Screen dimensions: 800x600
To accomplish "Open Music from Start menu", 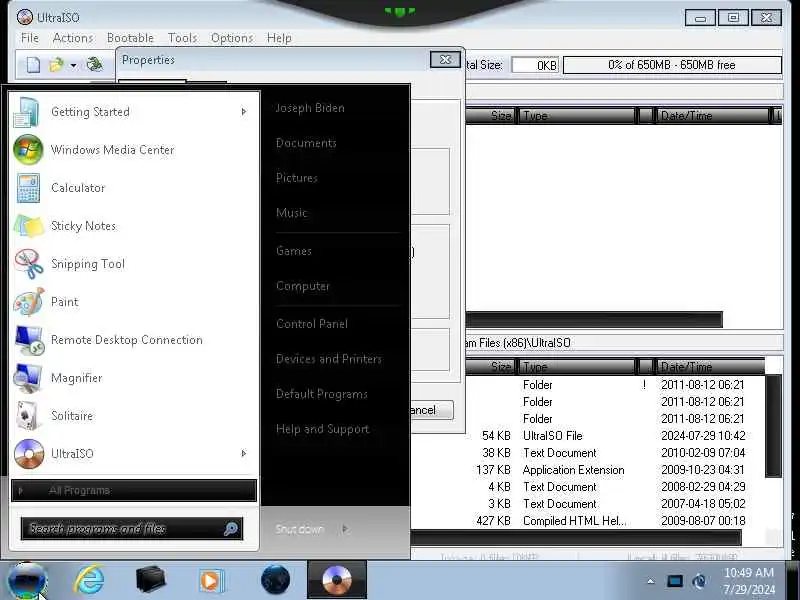I will (292, 213).
